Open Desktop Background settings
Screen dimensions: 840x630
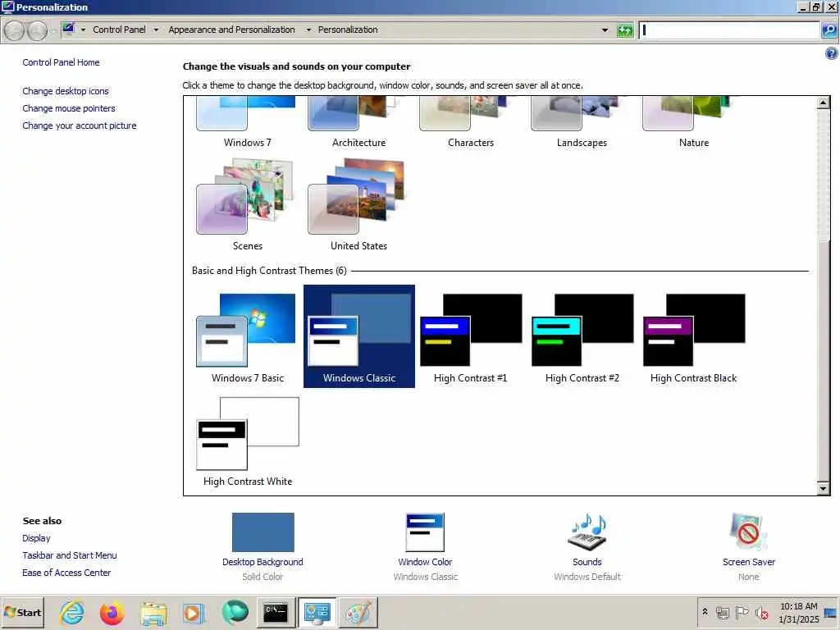click(x=262, y=547)
